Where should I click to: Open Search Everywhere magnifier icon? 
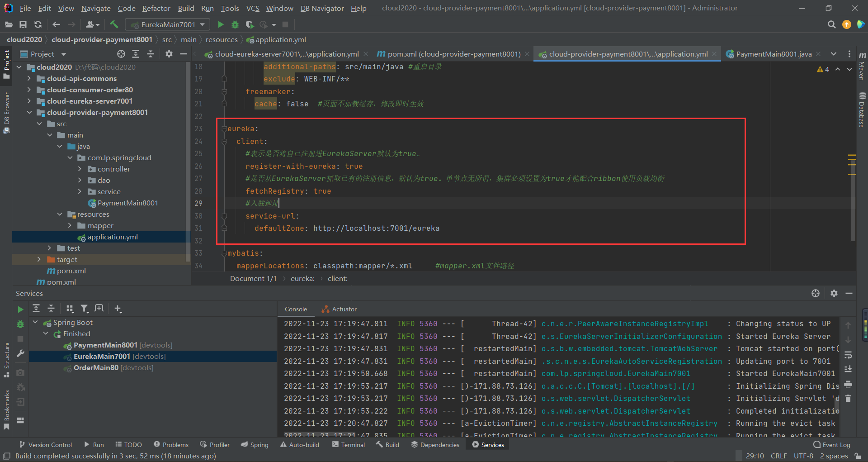[x=831, y=24]
